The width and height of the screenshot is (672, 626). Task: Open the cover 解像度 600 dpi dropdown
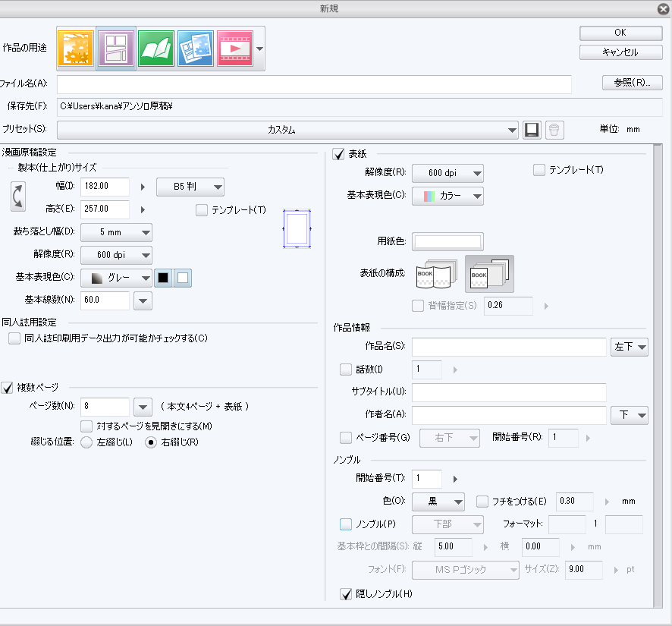[x=447, y=173]
